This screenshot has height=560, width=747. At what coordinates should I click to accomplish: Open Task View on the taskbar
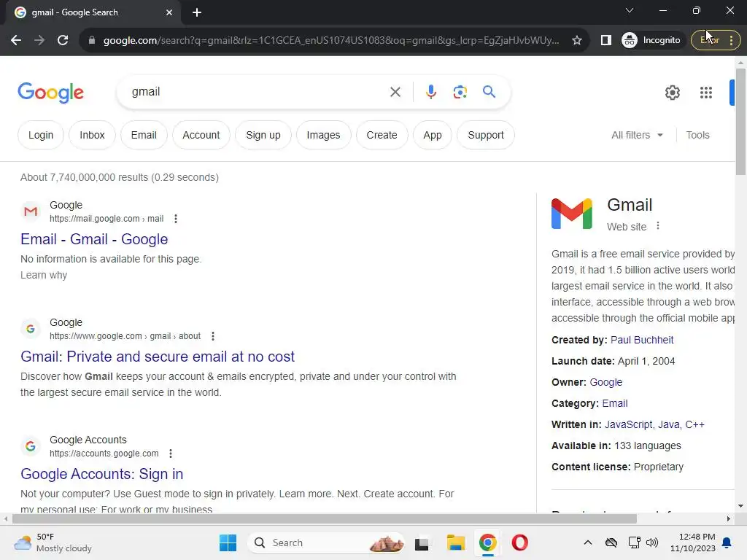422,542
